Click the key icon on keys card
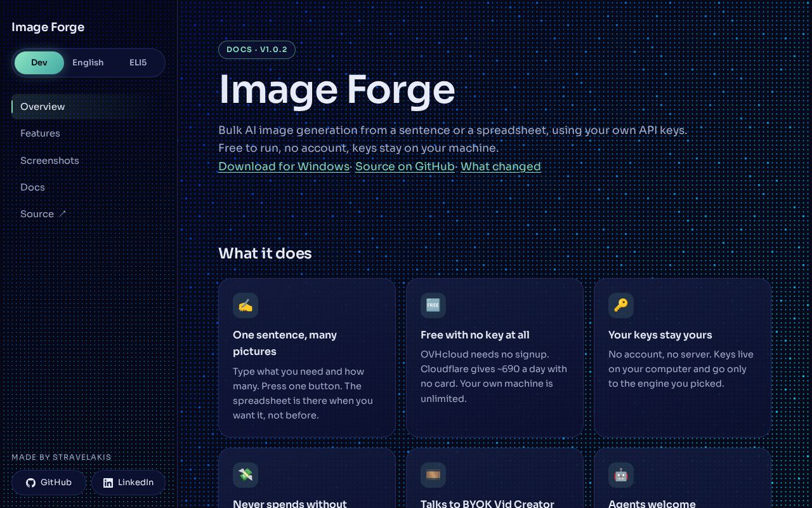The width and height of the screenshot is (812, 508). (x=621, y=305)
